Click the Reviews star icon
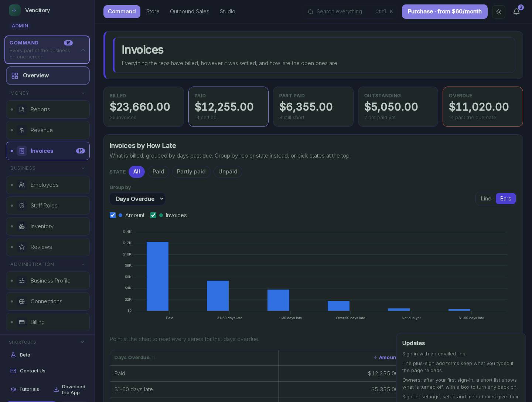Viewport: 532px width, 402px height. tap(22, 247)
